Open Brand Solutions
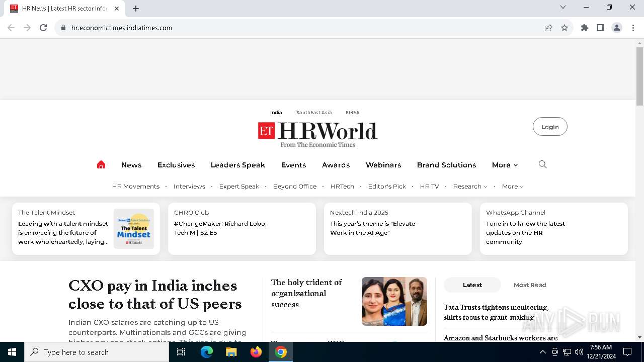 point(446,165)
